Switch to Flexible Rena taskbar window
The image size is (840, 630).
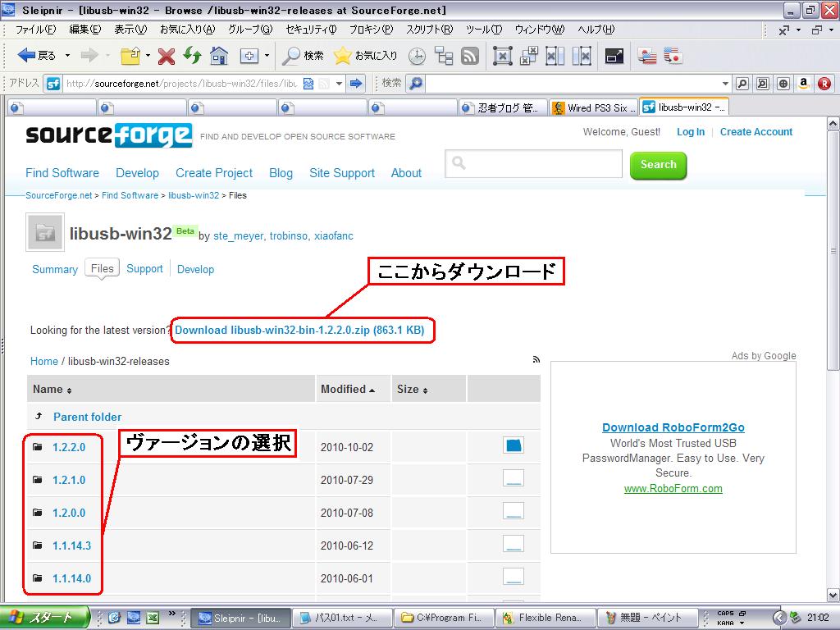[x=546, y=618]
